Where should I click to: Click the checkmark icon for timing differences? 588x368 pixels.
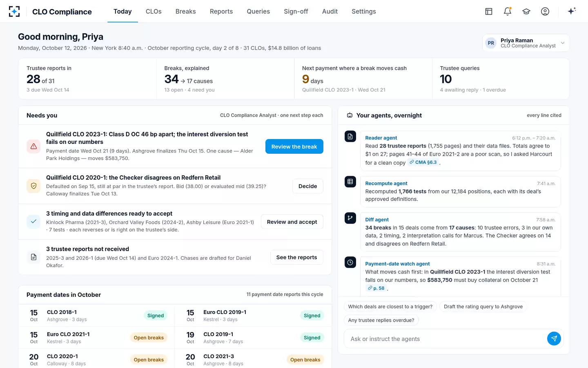[x=33, y=222]
